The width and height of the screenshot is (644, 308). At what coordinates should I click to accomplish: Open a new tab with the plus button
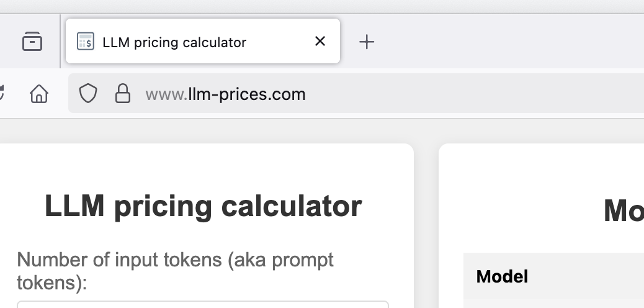point(366,42)
